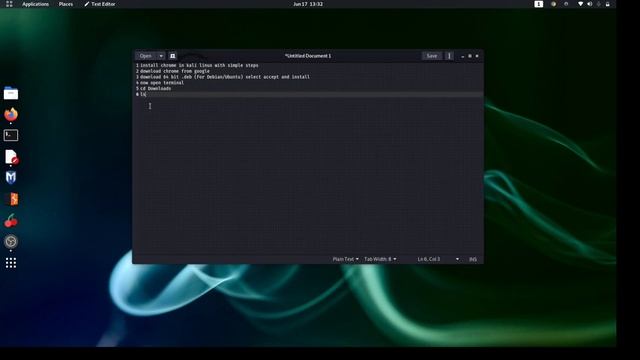Screen dimensions: 640x360
Task: Create a new tab in the text editor
Action: coord(173,56)
